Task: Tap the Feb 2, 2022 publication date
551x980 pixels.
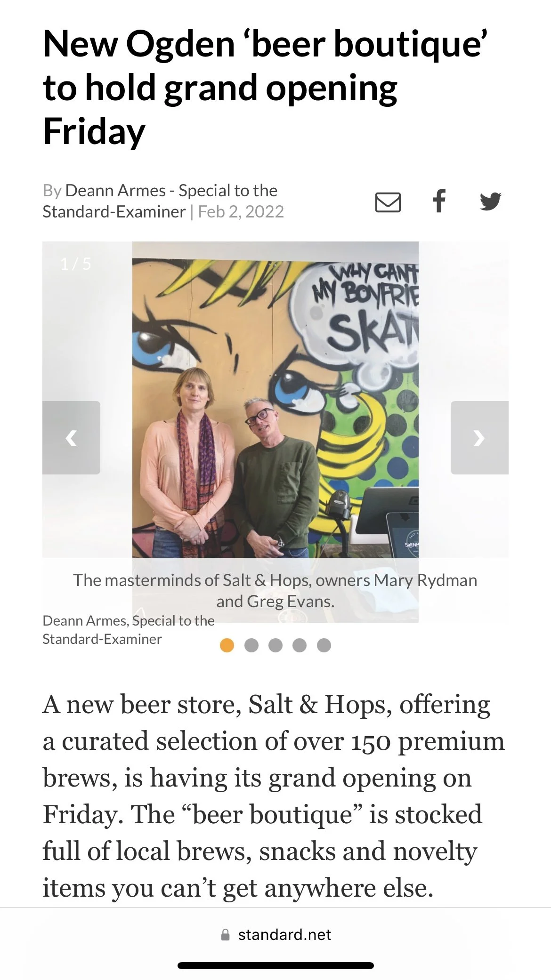Action: pos(241,212)
